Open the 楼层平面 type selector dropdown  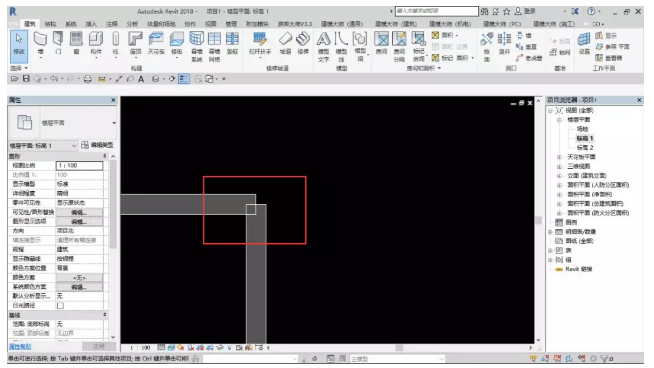114,123
